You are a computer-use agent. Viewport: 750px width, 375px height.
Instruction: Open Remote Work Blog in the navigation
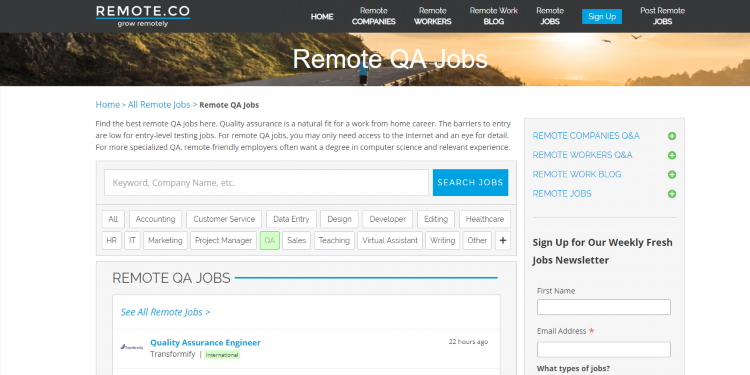tap(494, 16)
